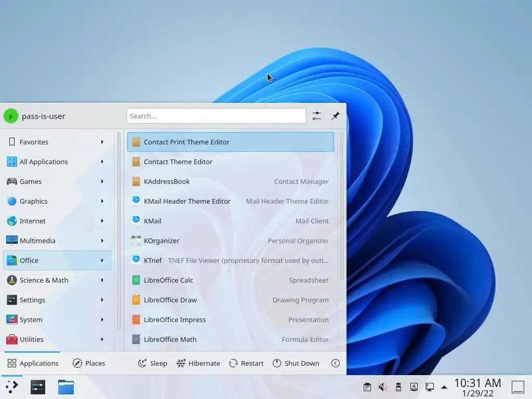Click the Hibernate button
Viewport: 532px width, 399px height.
click(x=198, y=363)
